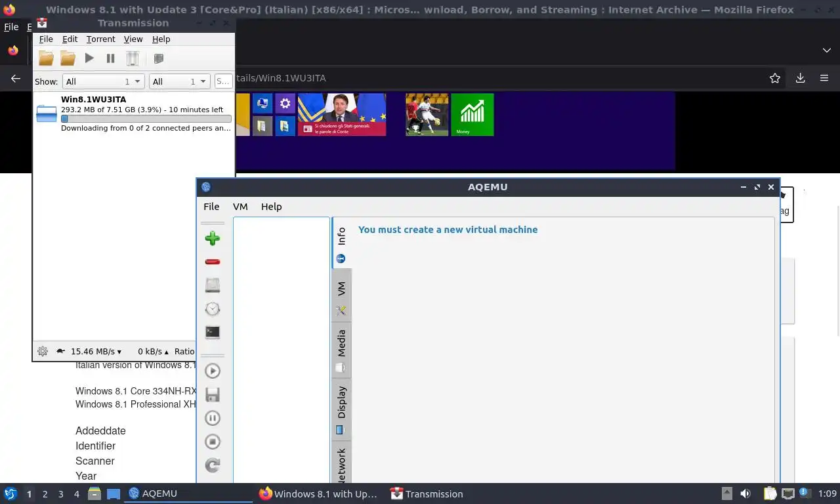Go back in Firefox
The width and height of the screenshot is (840, 504).
[16, 78]
